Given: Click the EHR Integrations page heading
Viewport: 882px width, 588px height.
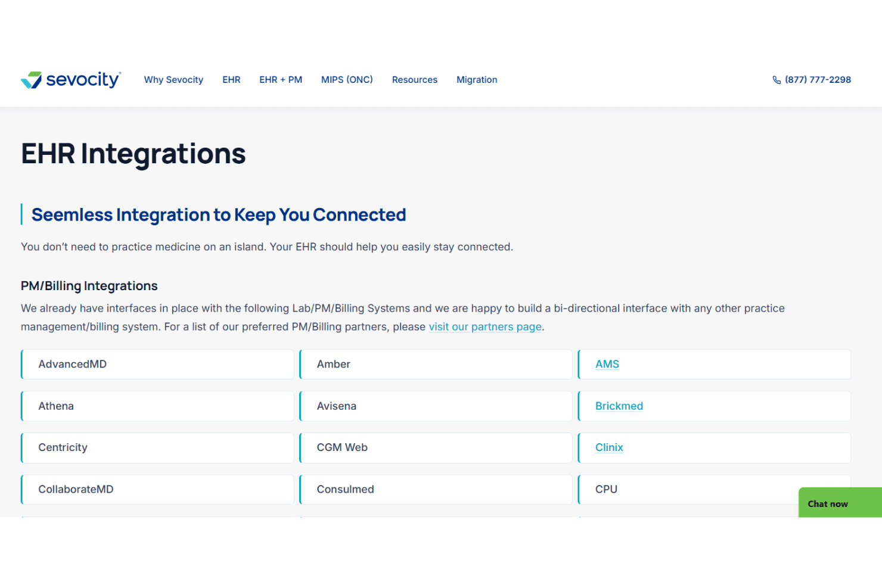Looking at the screenshot, I should tap(133, 154).
